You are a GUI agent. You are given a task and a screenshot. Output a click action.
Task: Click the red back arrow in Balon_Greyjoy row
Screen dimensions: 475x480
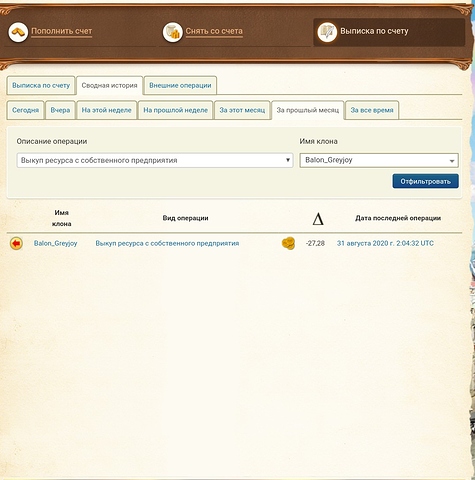(16, 243)
